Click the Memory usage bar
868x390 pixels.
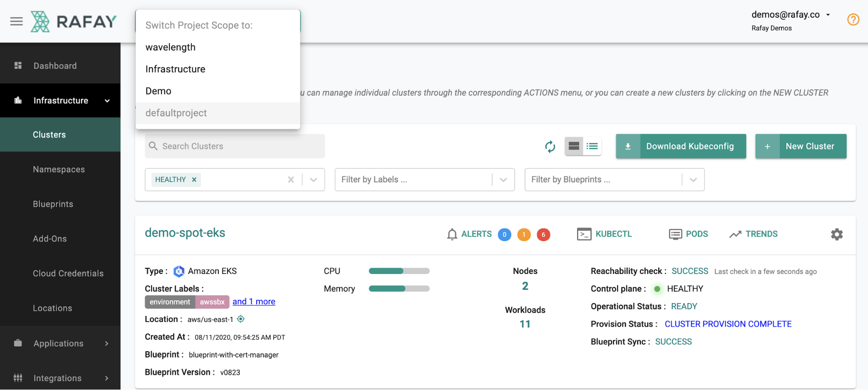pos(399,288)
